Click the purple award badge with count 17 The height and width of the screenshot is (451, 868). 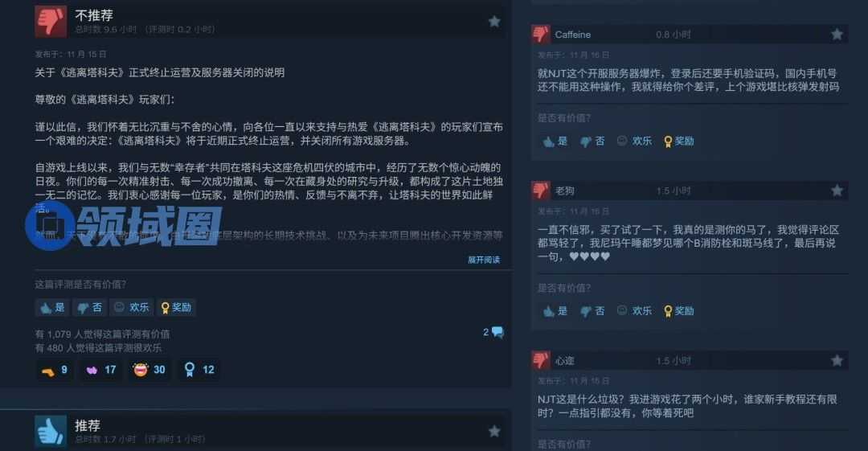click(100, 370)
